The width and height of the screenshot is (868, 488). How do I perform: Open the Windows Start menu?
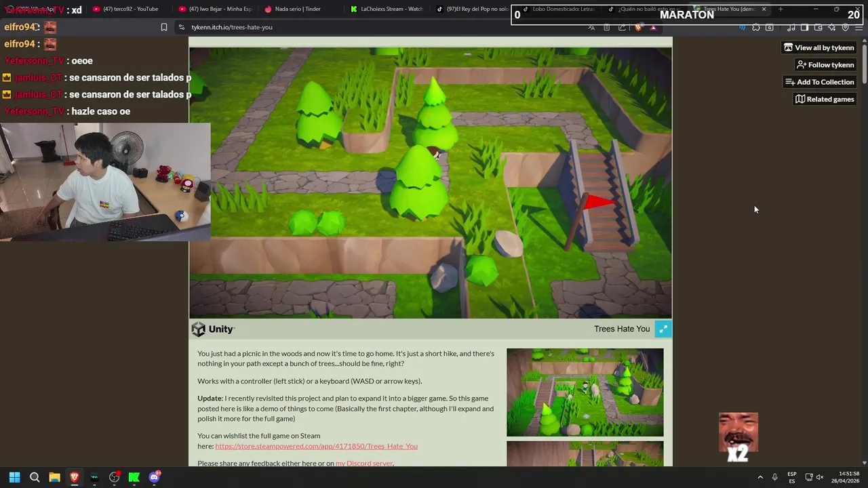point(14,477)
